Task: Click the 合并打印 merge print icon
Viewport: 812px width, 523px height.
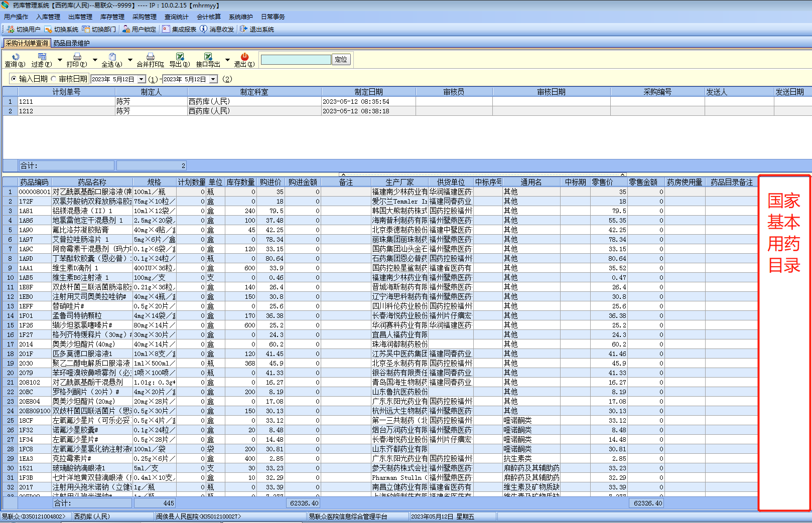Action: (x=150, y=57)
